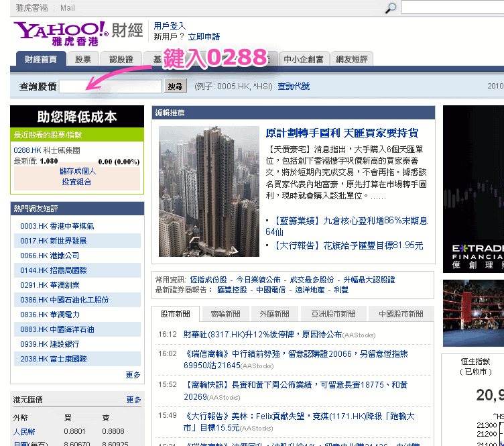The image size is (504, 446).
Task: Open the 股票 tab
Action: point(83,59)
